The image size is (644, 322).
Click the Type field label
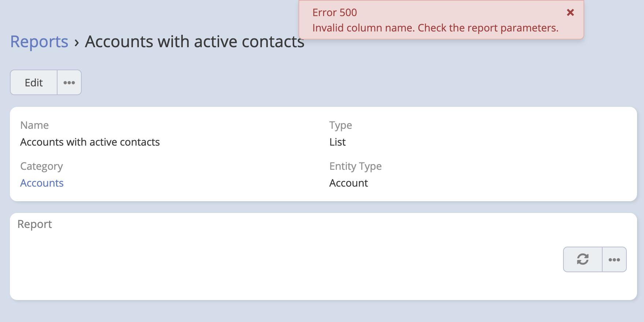coord(340,125)
